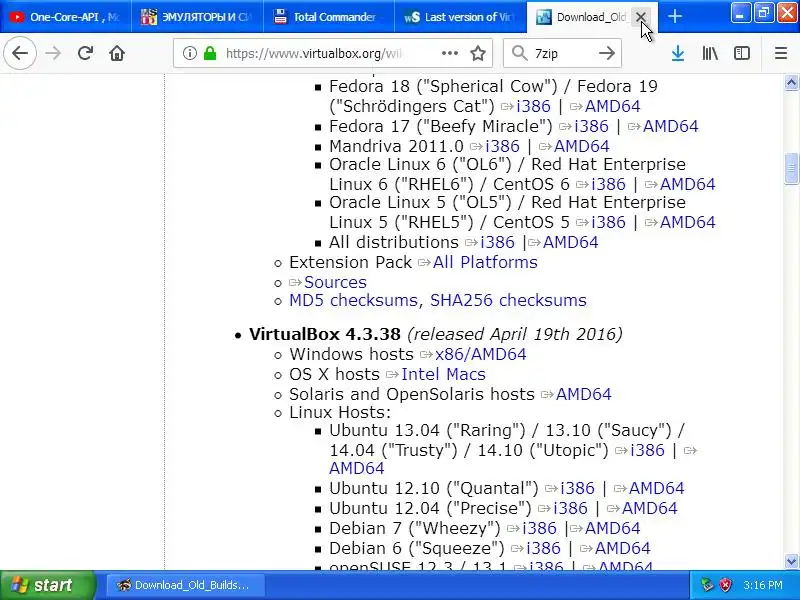Open the browser home page
This screenshot has width=800, height=600.
click(117, 53)
